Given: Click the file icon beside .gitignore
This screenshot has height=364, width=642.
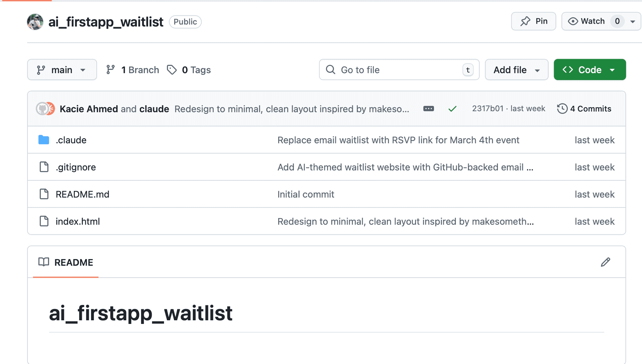Looking at the screenshot, I should [x=44, y=167].
